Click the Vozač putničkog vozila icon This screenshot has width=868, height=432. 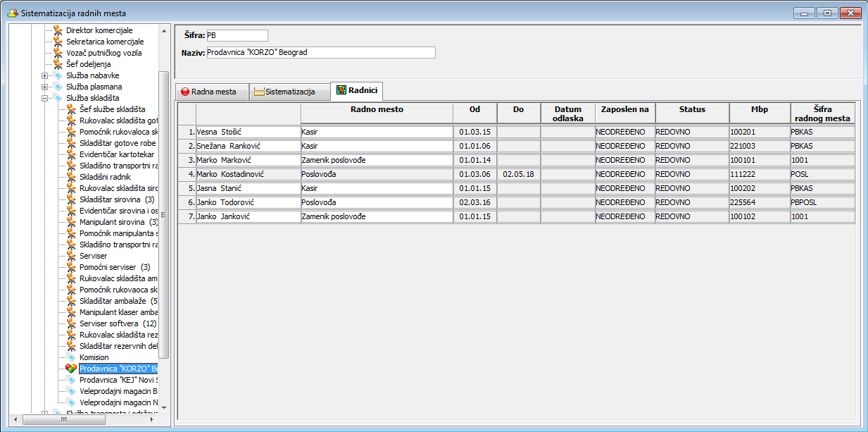click(58, 53)
